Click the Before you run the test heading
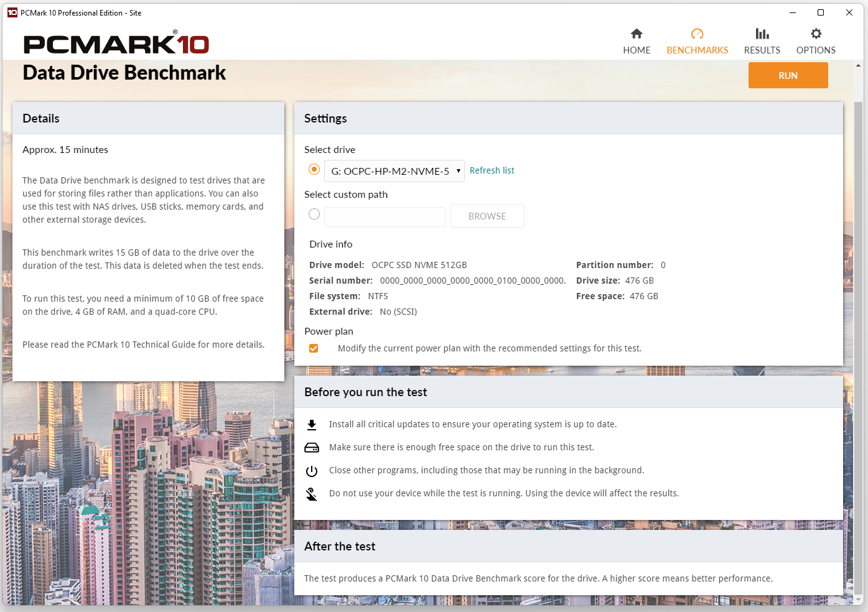 click(366, 392)
